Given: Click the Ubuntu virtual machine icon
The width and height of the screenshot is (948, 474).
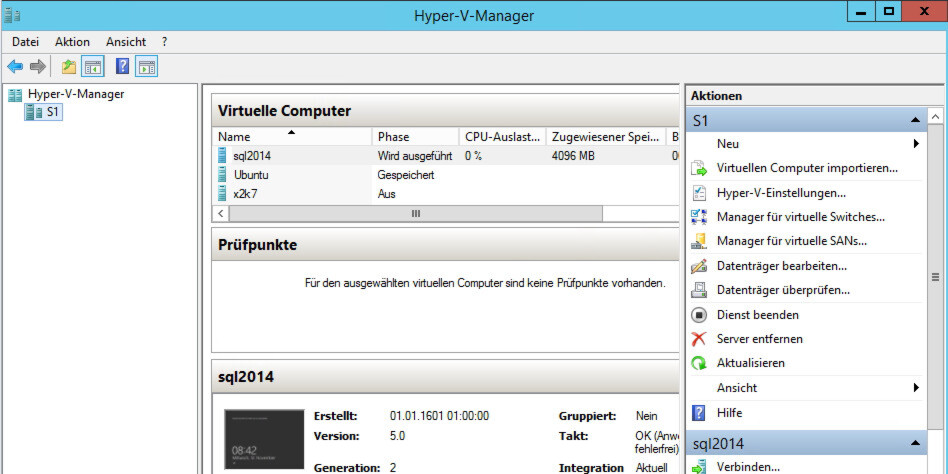Looking at the screenshot, I should pyautogui.click(x=222, y=175).
